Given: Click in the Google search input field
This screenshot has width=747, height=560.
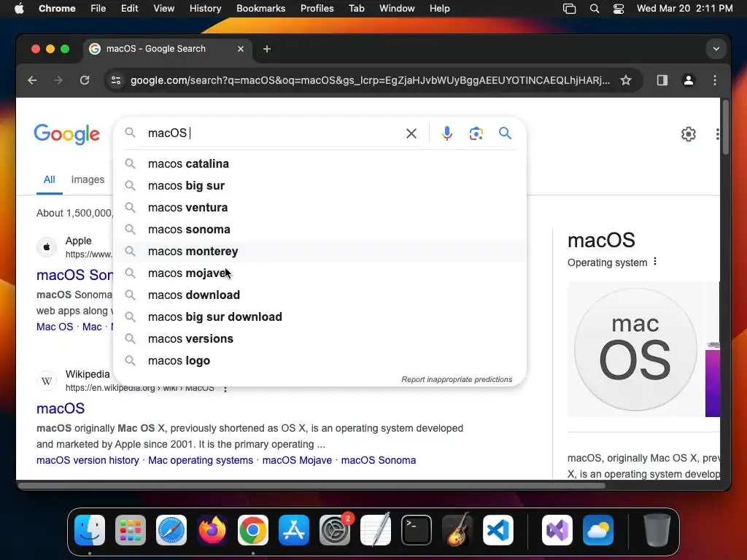Looking at the screenshot, I should (274, 133).
